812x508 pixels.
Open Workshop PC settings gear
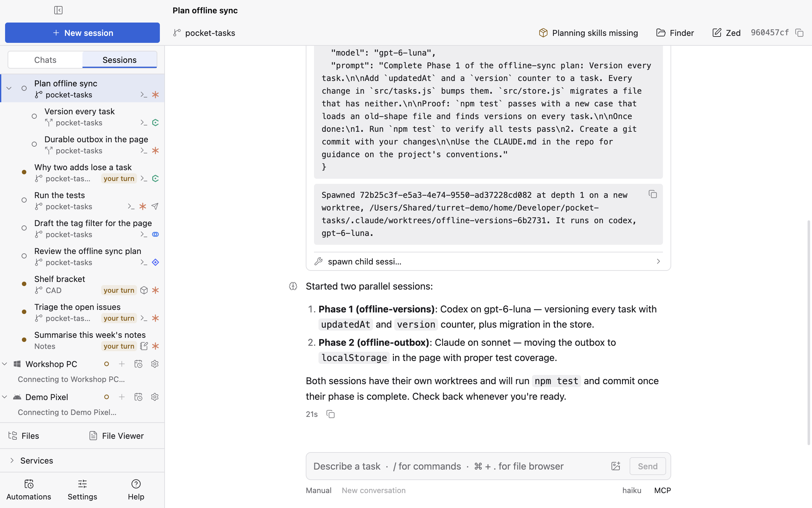coord(155,364)
